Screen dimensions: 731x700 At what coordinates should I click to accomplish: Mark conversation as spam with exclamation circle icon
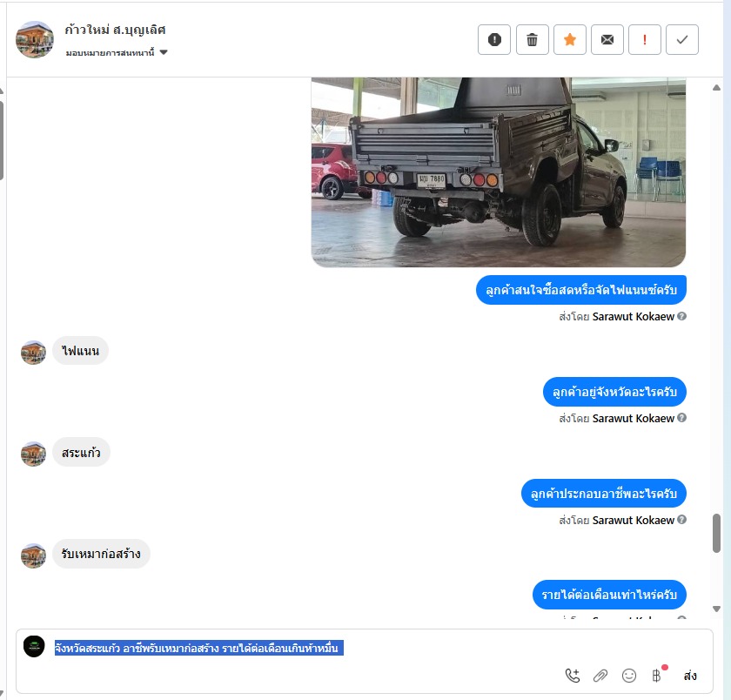[494, 40]
